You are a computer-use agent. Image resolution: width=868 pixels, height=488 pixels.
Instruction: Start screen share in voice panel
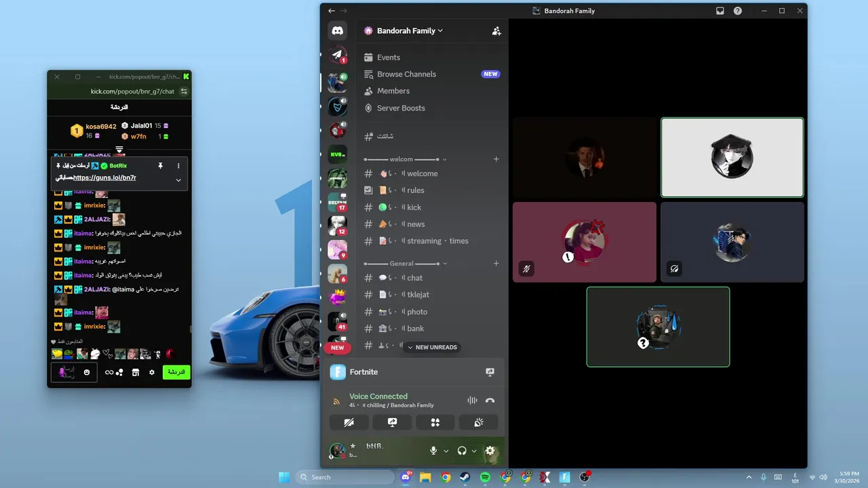(x=392, y=422)
